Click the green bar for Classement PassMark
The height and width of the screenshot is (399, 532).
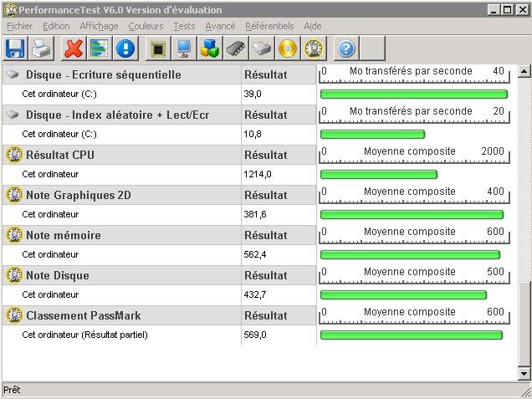tap(412, 335)
